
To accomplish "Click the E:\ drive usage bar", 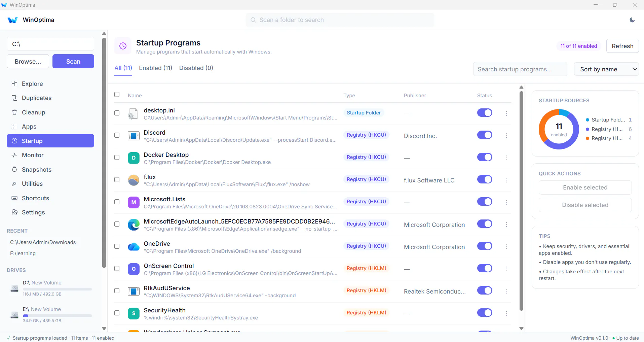I will (x=57, y=316).
